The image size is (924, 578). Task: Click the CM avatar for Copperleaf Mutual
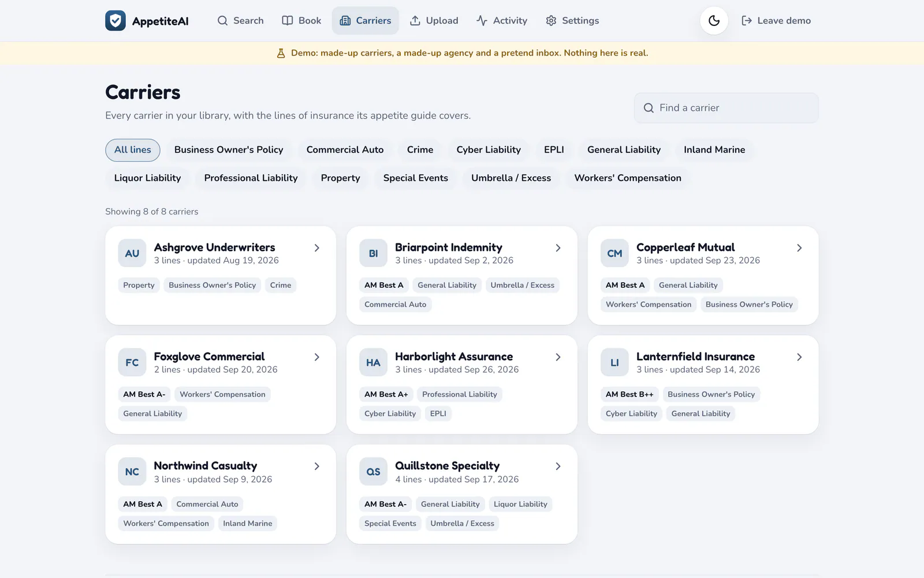[x=614, y=253]
